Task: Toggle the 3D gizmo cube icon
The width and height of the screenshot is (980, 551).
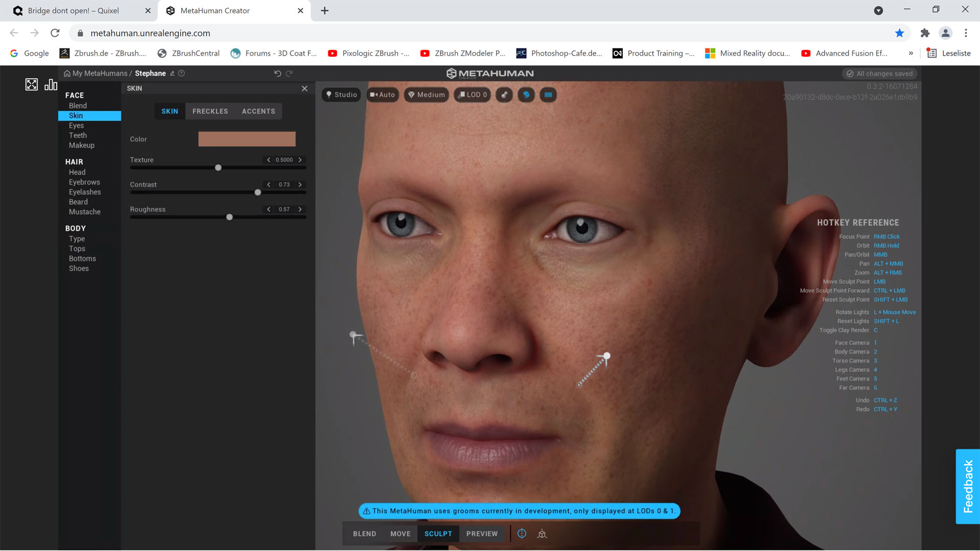Action: click(542, 534)
